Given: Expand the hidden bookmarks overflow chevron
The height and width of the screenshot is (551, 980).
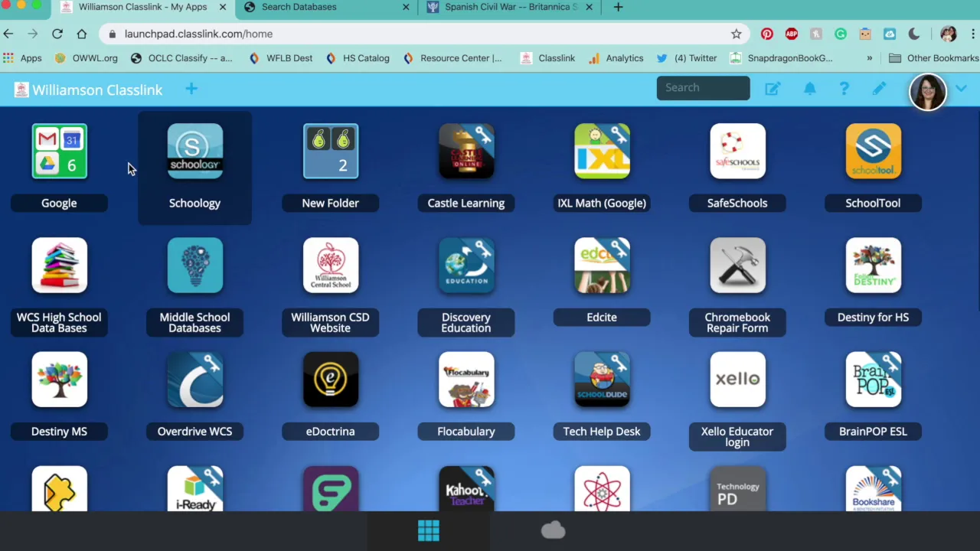Looking at the screenshot, I should 869,58.
